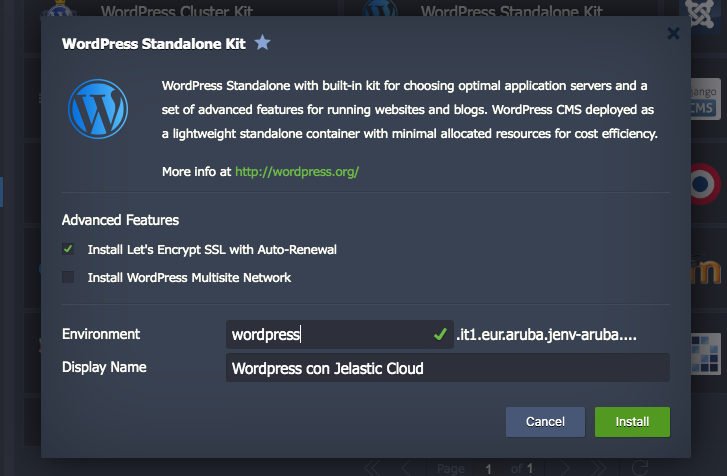
Task: Click the favorite star next to the title
Action: click(262, 43)
